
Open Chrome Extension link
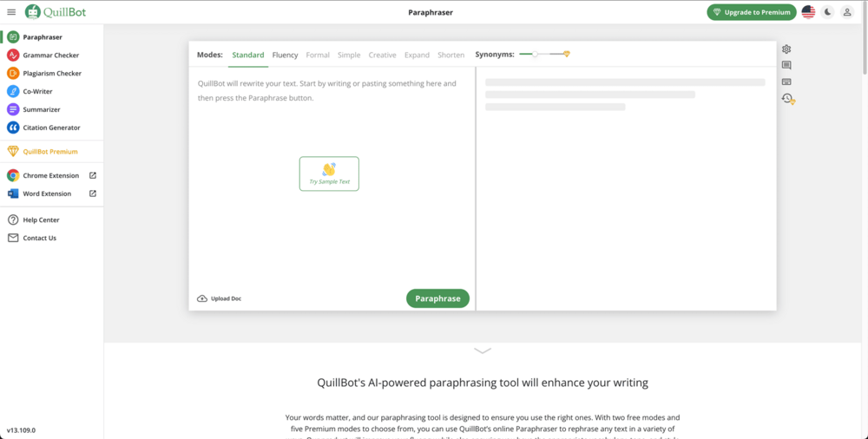51,175
